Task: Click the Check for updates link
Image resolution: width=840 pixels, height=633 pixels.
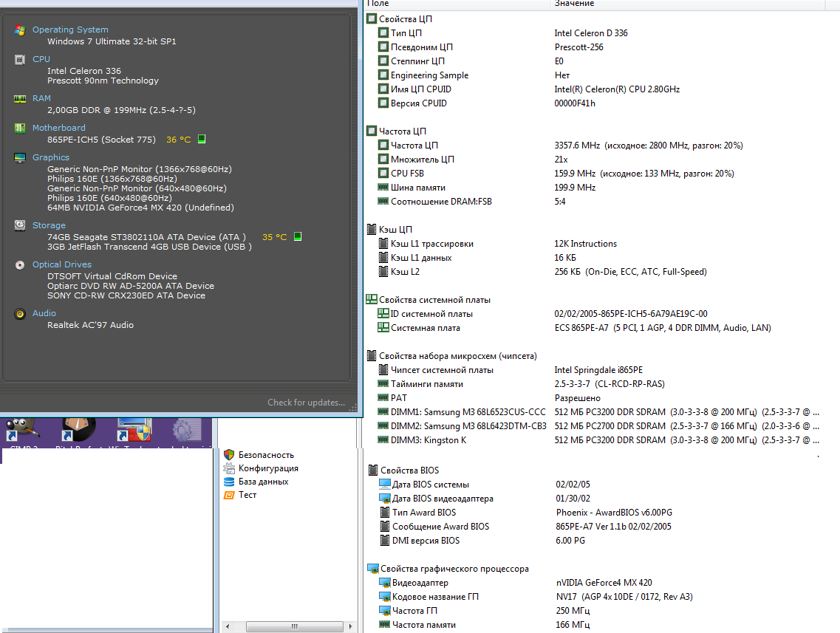Action: tap(307, 403)
